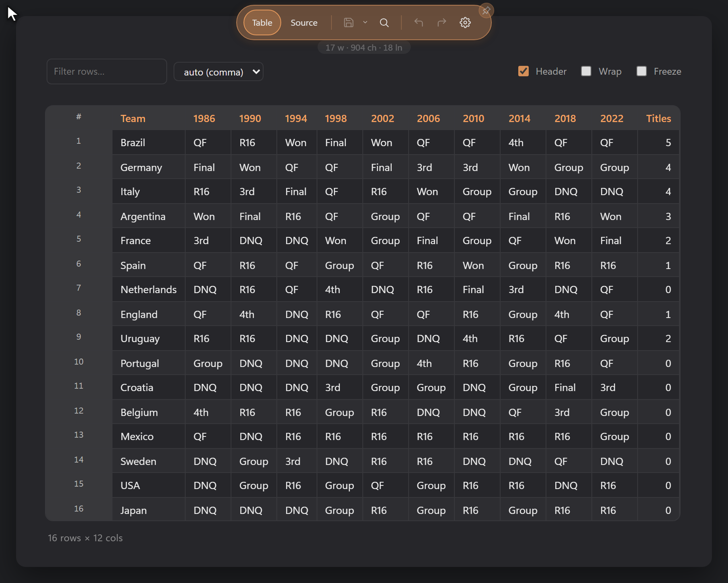The height and width of the screenshot is (583, 728).
Task: Open the save options chevron
Action: [365, 22]
